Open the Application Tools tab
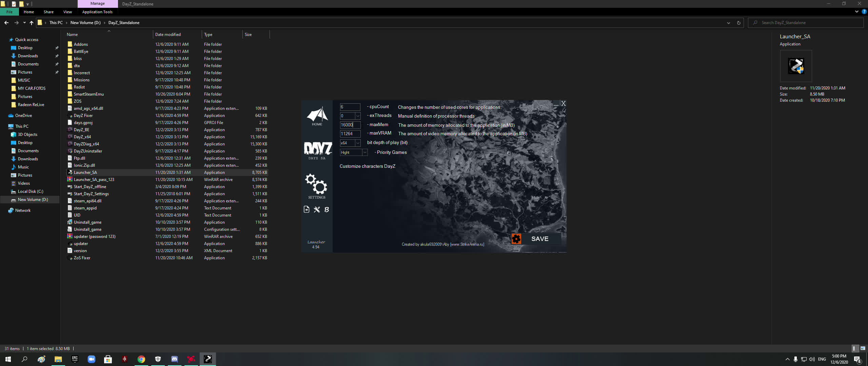 (97, 12)
